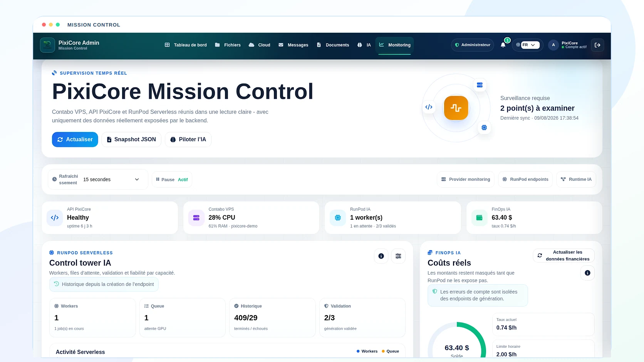Click the FinOps IA 63.40 $ card
This screenshot has width=644, height=362.
534,218
